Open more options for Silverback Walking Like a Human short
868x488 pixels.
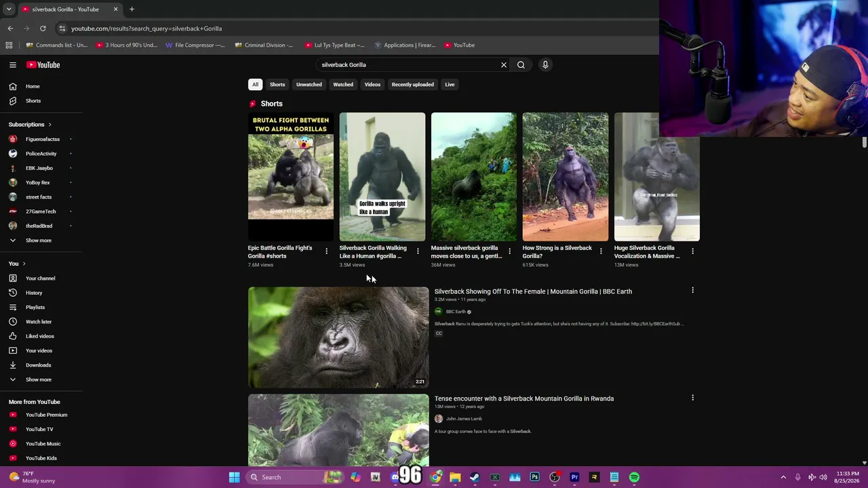[418, 251]
